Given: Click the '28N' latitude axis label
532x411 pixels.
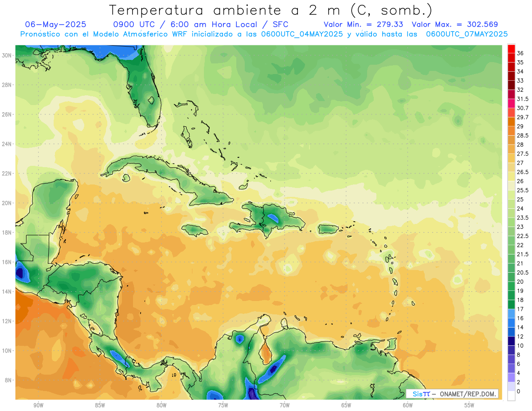Looking at the screenshot, I should tap(8, 85).
